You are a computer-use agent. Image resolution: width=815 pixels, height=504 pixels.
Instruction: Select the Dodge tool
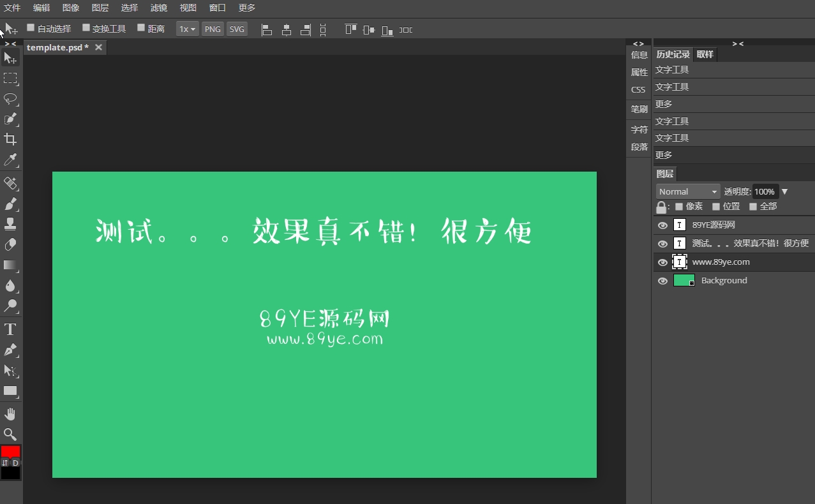pyautogui.click(x=10, y=306)
